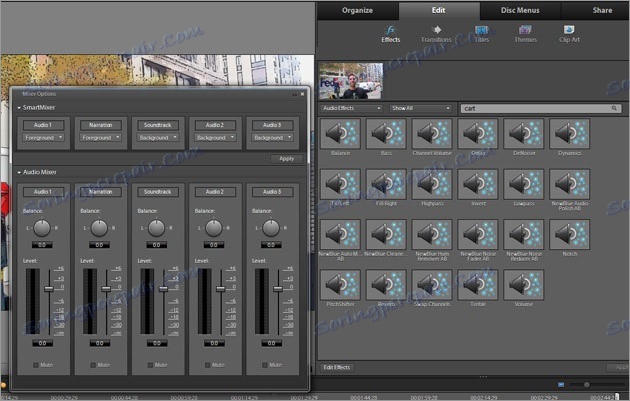The image size is (630, 401).
Task: Pick the Dynamics audio effect
Action: pos(570,135)
